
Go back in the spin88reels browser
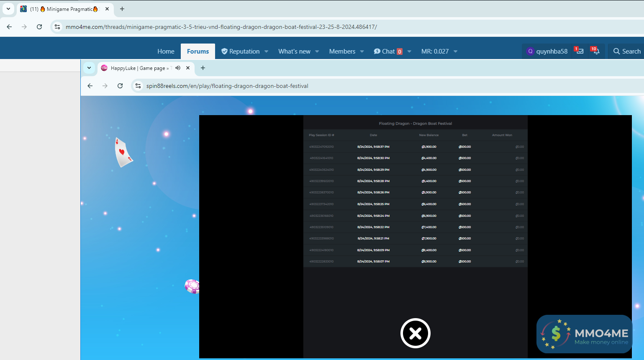[x=90, y=86]
